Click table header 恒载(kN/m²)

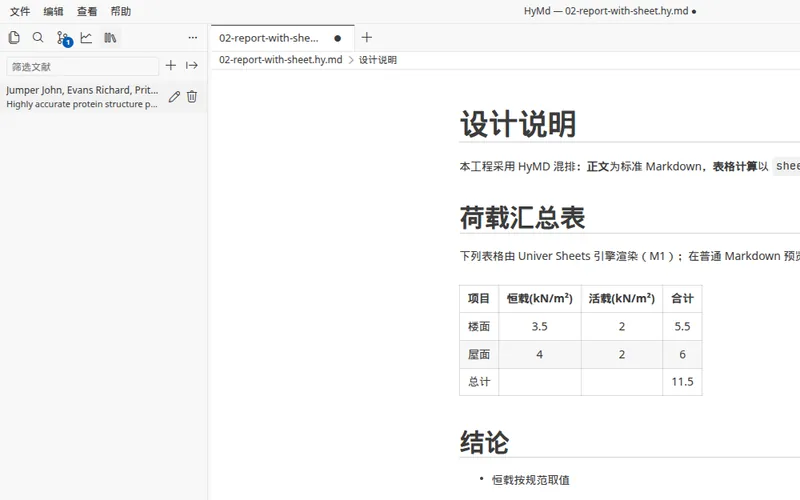click(540, 298)
